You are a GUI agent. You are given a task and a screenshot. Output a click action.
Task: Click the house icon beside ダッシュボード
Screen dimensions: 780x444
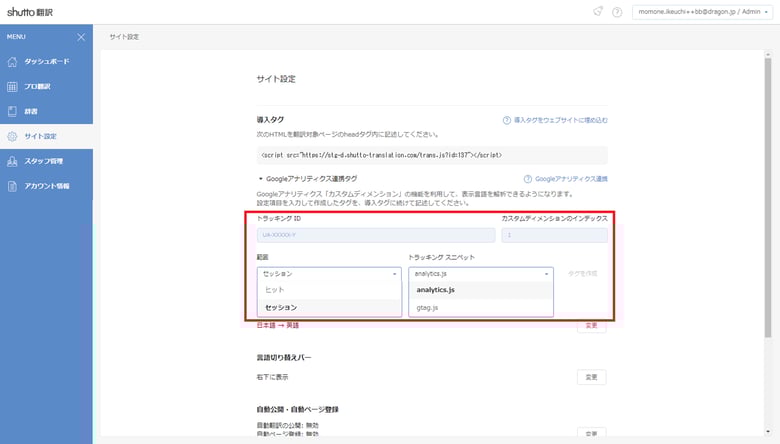12,62
